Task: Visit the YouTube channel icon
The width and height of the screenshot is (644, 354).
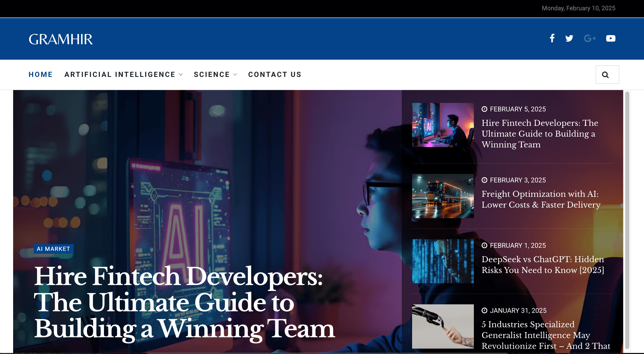Action: coord(611,38)
